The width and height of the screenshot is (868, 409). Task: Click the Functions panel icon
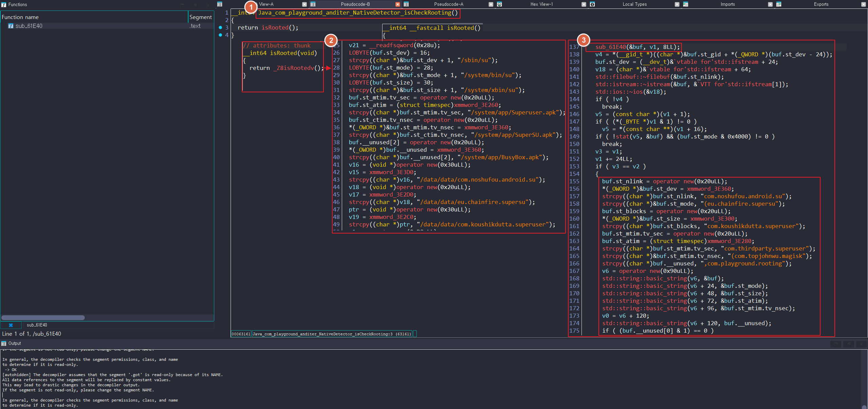click(x=4, y=4)
